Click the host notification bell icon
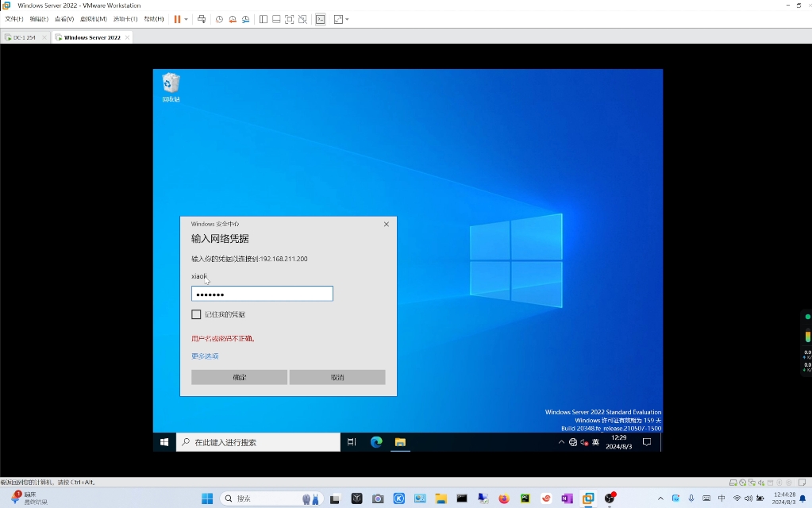 pos(802,498)
